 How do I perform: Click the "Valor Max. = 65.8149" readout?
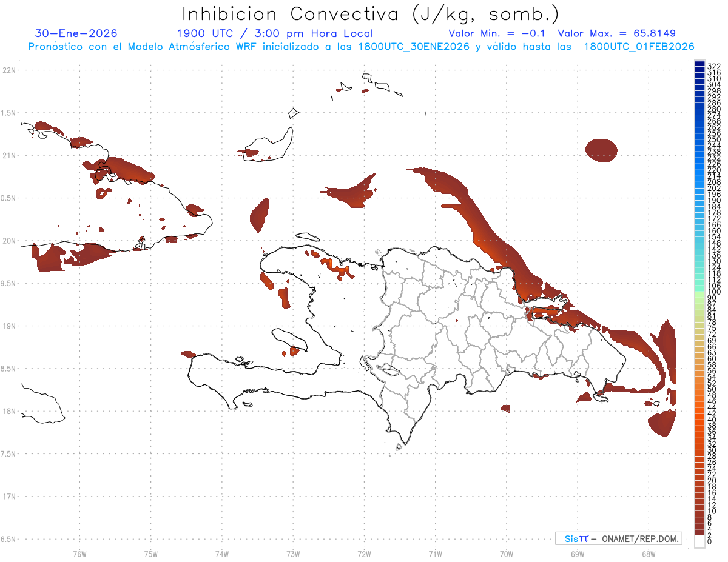[617, 33]
